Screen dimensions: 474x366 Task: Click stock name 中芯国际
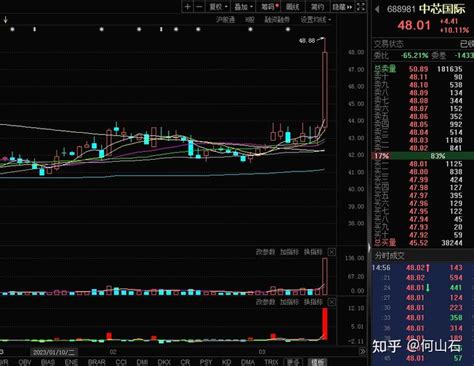coord(442,9)
